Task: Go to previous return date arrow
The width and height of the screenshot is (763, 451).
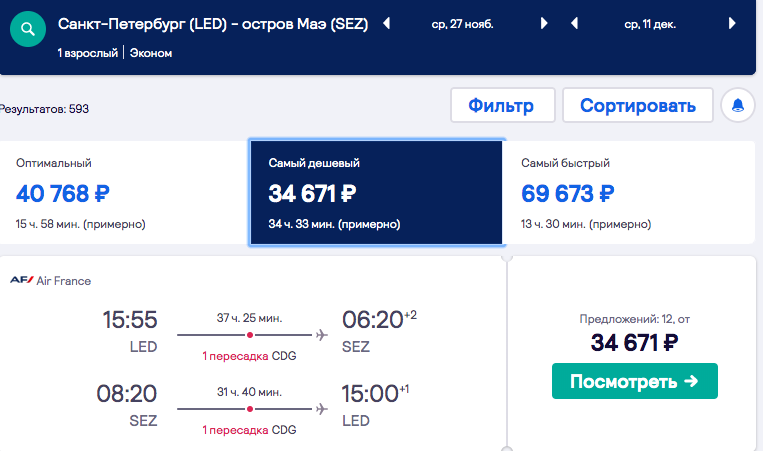Action: tap(575, 23)
